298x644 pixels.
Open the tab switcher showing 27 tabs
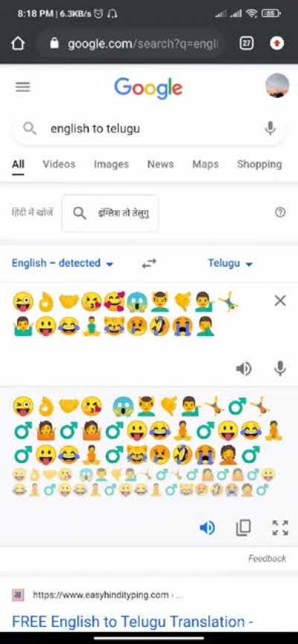click(247, 43)
